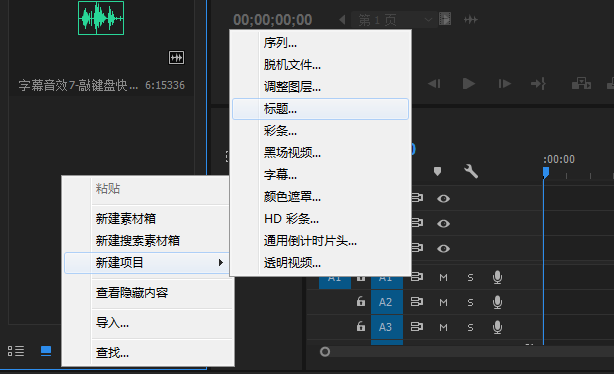Mute audio track A2 with M

click(443, 303)
